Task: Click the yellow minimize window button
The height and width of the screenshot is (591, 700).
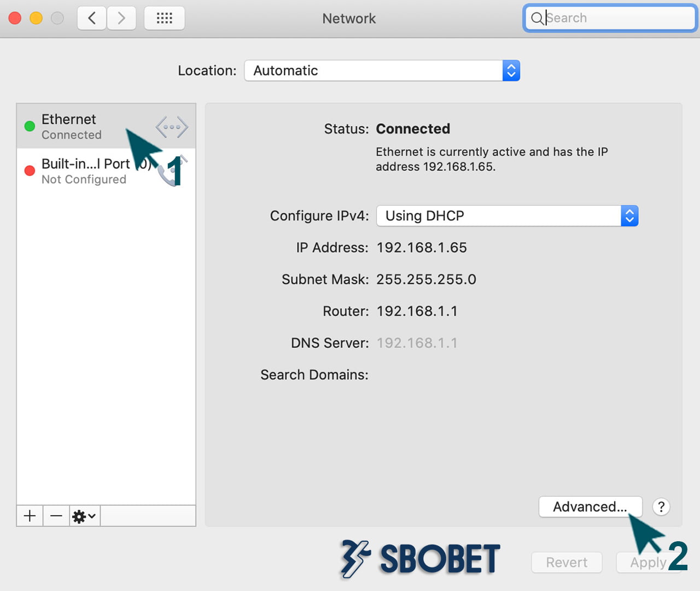Action: click(36, 18)
